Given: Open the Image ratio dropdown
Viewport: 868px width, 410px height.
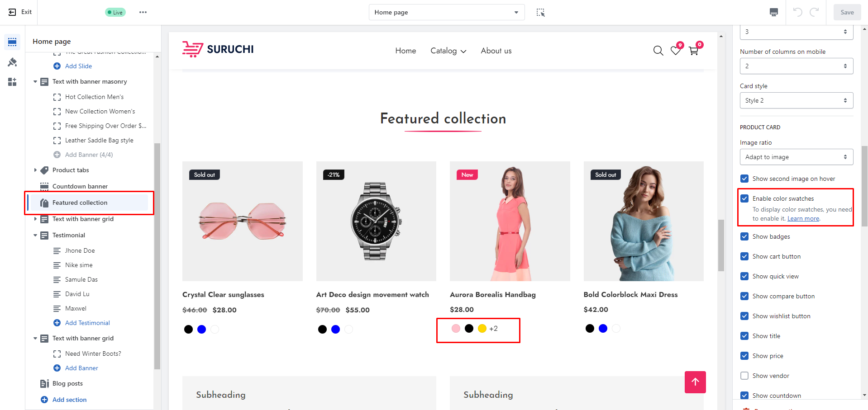Looking at the screenshot, I should [796, 157].
